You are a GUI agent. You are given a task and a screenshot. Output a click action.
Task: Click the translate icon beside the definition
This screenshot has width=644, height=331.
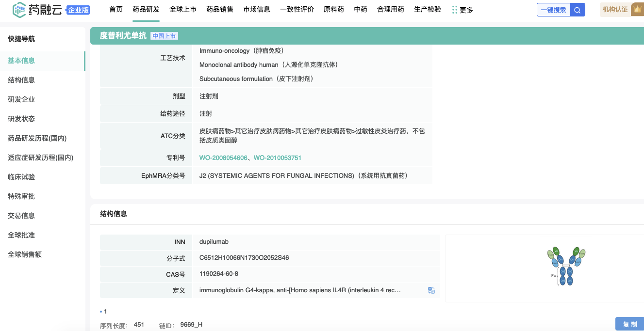pos(431,290)
